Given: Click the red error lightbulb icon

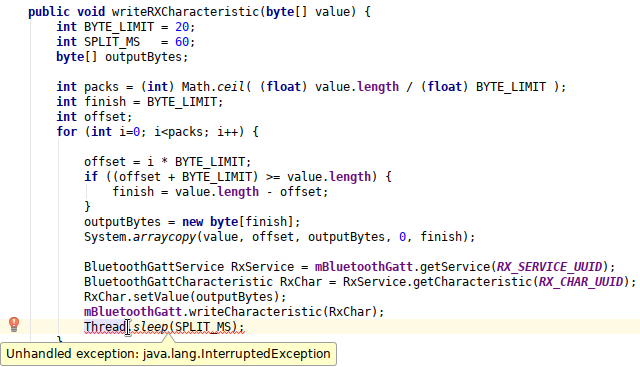Looking at the screenshot, I should [14, 325].
